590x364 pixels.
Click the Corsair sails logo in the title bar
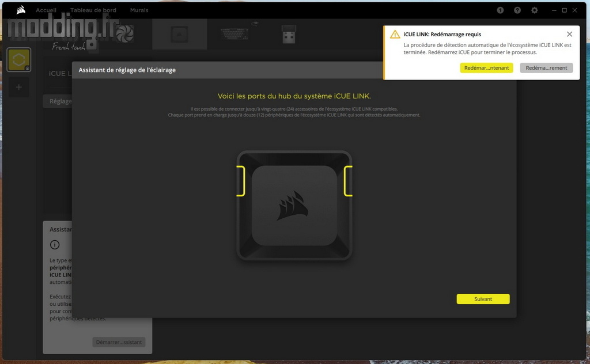21,10
